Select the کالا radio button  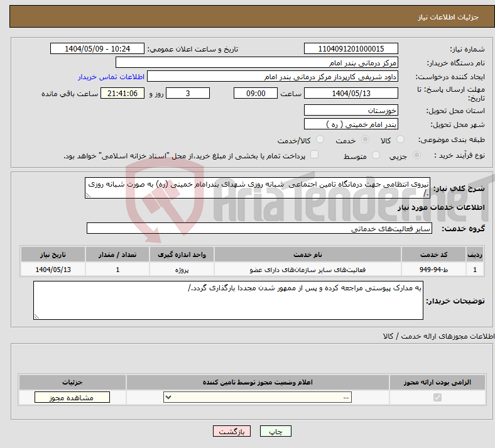(x=400, y=139)
